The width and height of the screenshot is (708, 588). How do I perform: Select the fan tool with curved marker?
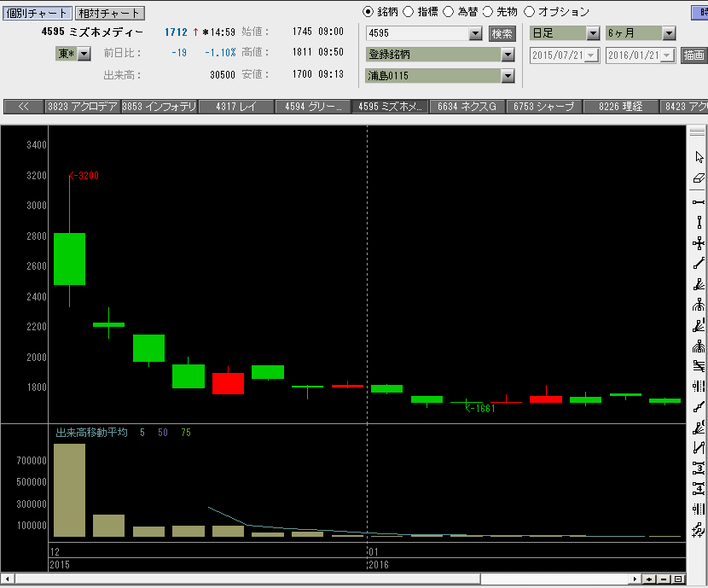click(699, 428)
